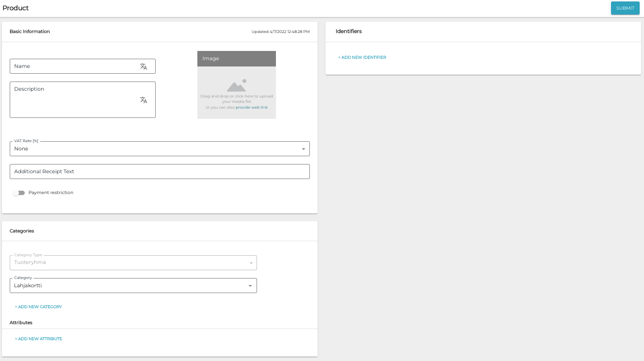
Task: Focus the Additional Receipt Text field
Action: [x=160, y=172]
